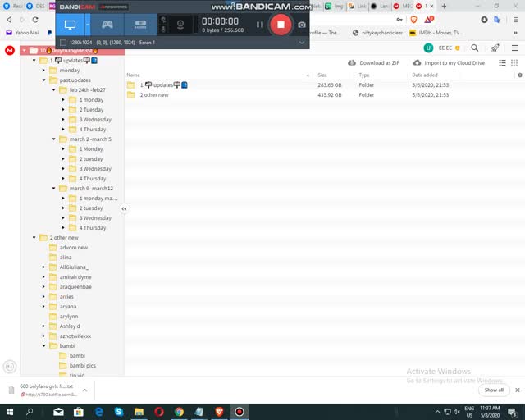525x420 pixels.
Task: Open Brave shields lion icon
Action: [413, 20]
